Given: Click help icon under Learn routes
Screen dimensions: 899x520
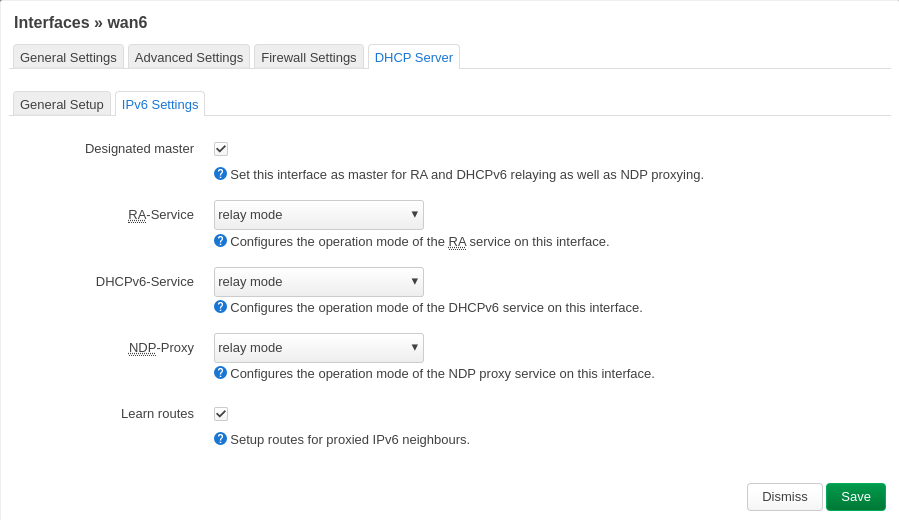Looking at the screenshot, I should pyautogui.click(x=220, y=439).
